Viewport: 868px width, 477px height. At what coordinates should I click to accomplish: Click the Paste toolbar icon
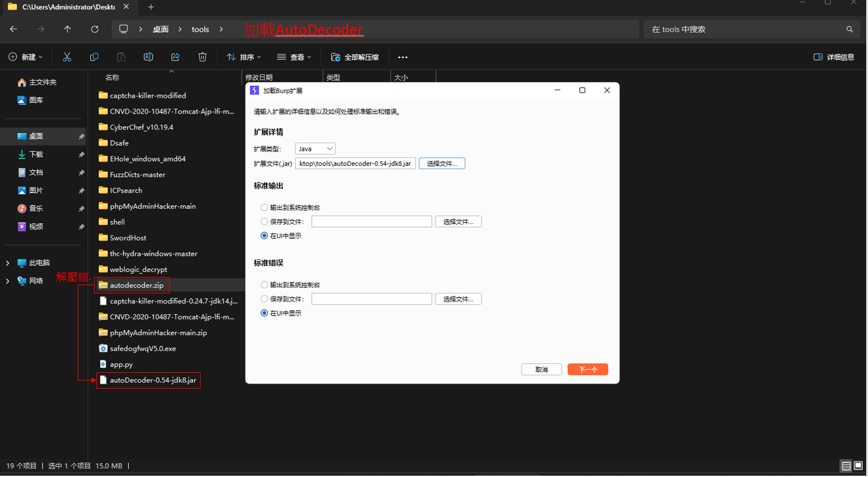pos(121,57)
